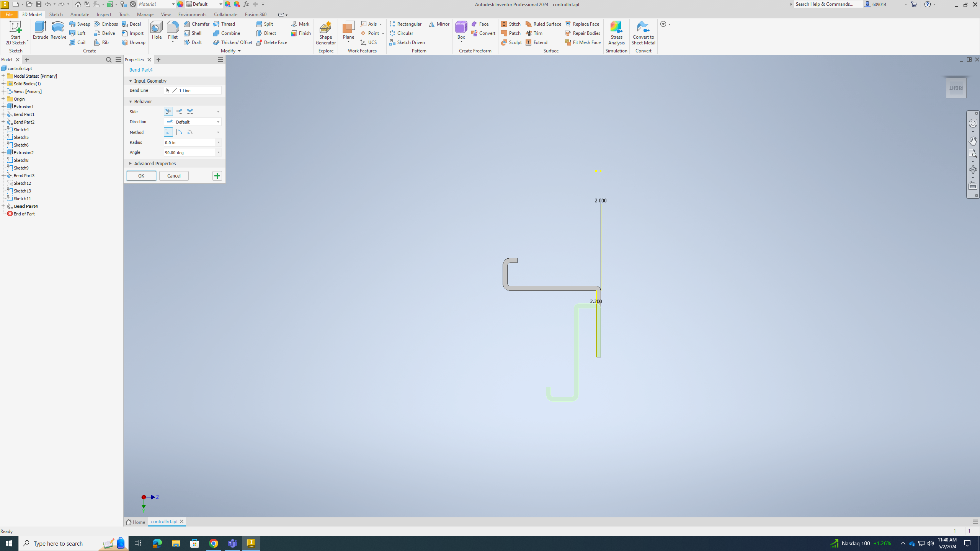The width and height of the screenshot is (980, 551).
Task: Start Stress Analysis simulation
Action: pyautogui.click(x=616, y=33)
